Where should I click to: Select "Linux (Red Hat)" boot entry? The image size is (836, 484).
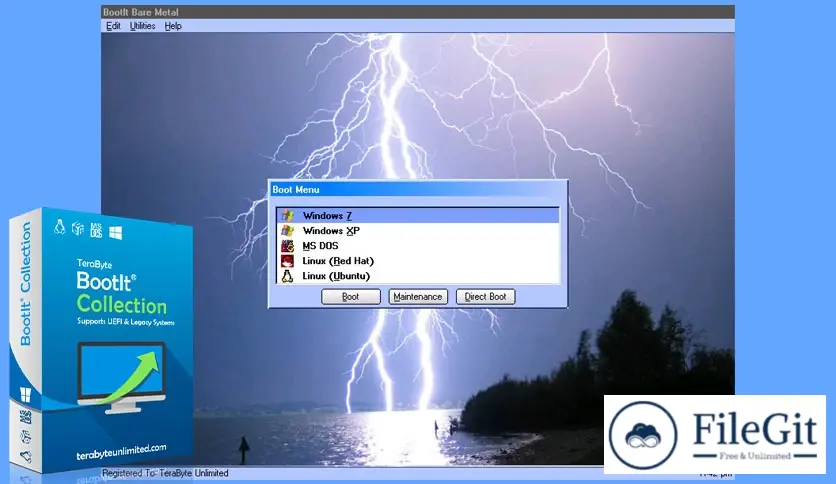click(x=417, y=261)
